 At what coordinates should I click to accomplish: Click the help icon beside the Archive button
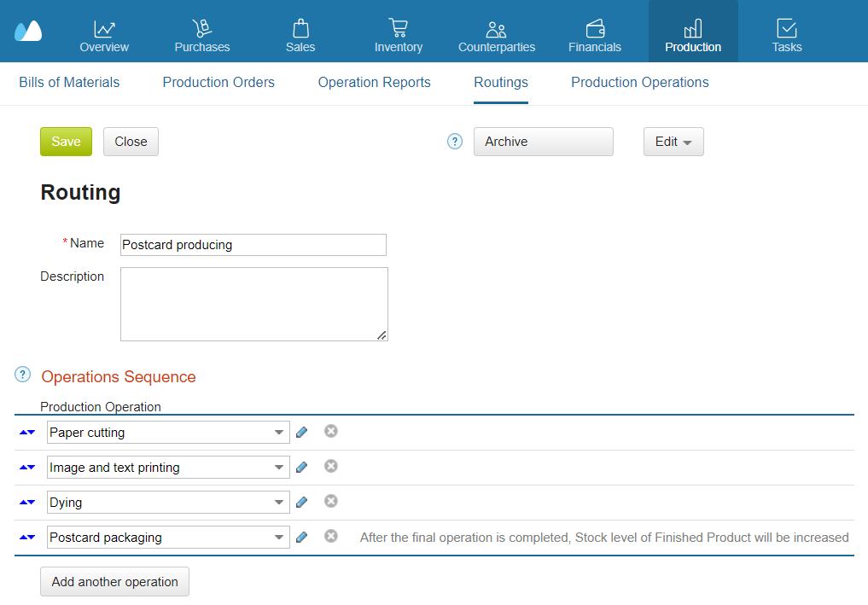point(454,142)
